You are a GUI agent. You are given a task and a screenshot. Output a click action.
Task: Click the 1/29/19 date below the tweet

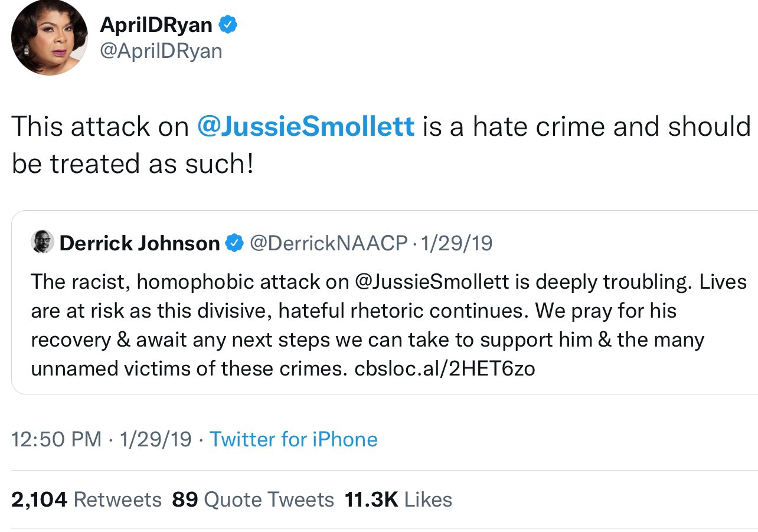pos(155,439)
